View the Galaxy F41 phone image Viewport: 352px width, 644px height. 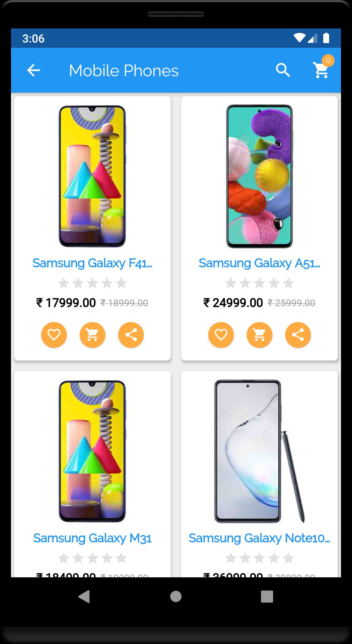pyautogui.click(x=92, y=176)
